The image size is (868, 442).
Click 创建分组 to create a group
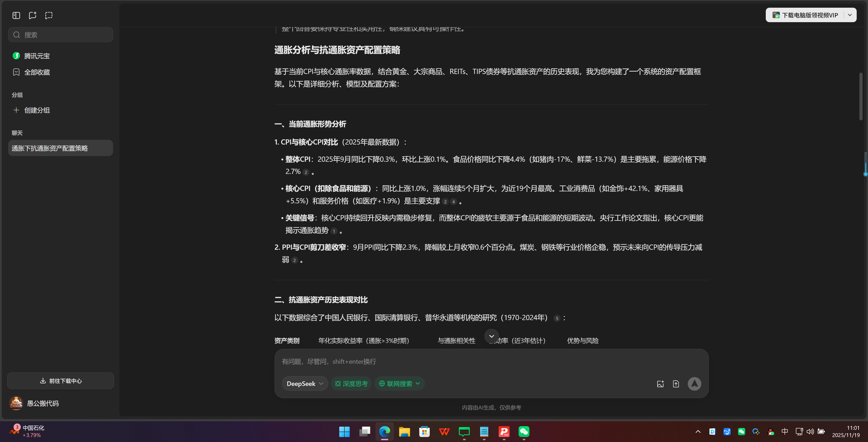point(36,110)
